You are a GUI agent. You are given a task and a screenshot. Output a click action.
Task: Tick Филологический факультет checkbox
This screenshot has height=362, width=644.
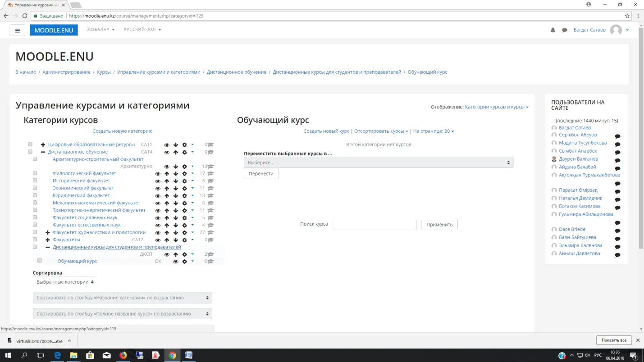click(35, 173)
